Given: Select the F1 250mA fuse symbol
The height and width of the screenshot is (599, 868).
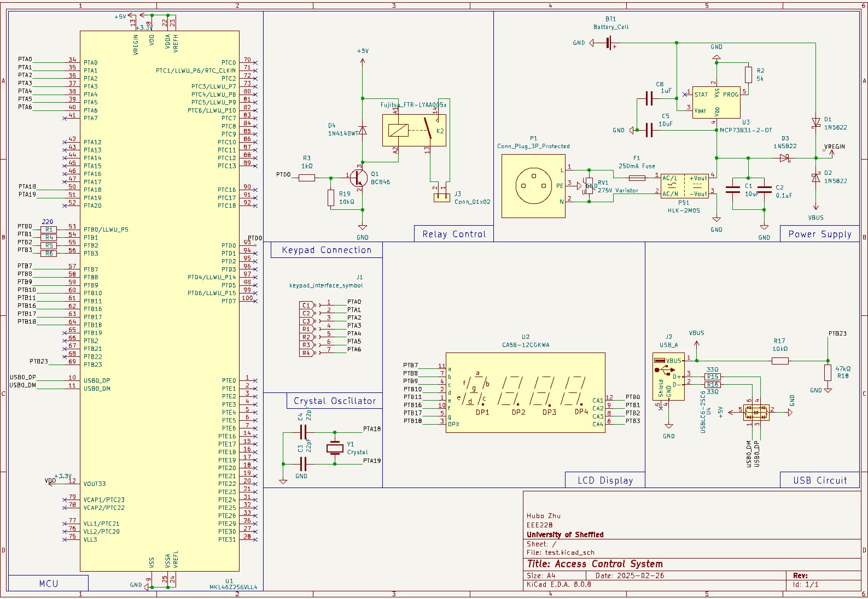Looking at the screenshot, I should tap(637, 178).
